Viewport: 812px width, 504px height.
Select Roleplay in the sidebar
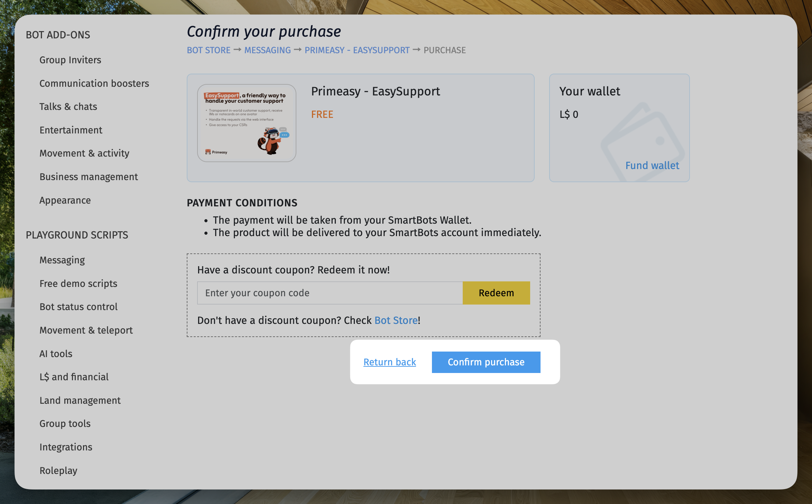58,471
